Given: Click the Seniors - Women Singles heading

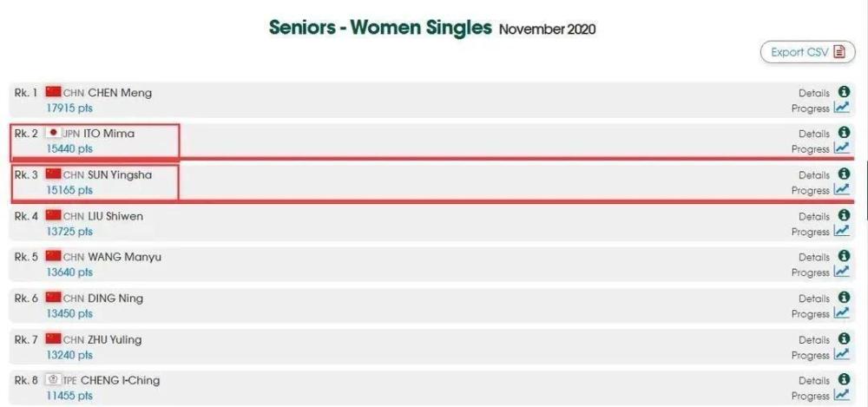Looking at the screenshot, I should pyautogui.click(x=380, y=27).
